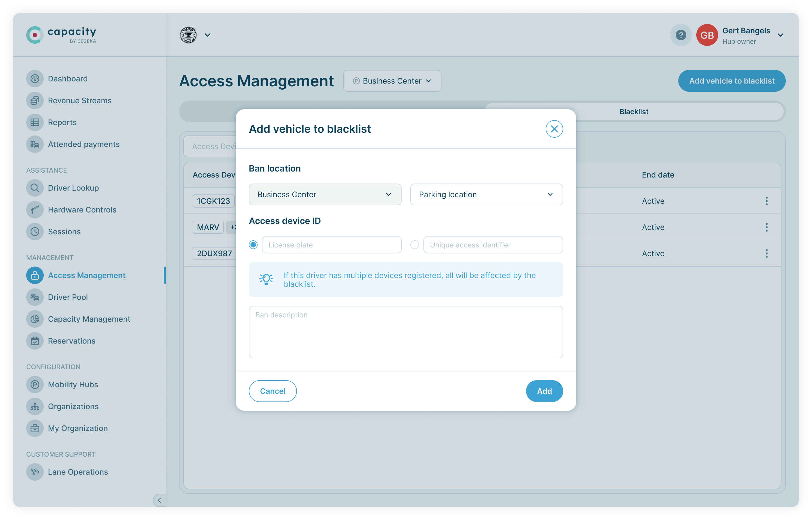Open Reservations calendar icon

(x=35, y=341)
